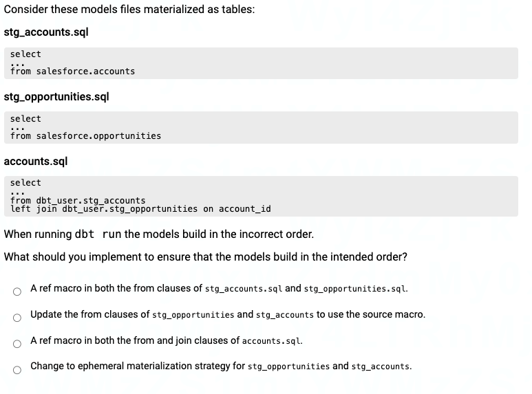The image size is (532, 394).
Task: Select the radio for ref macro in staging models
Action: 17,291
